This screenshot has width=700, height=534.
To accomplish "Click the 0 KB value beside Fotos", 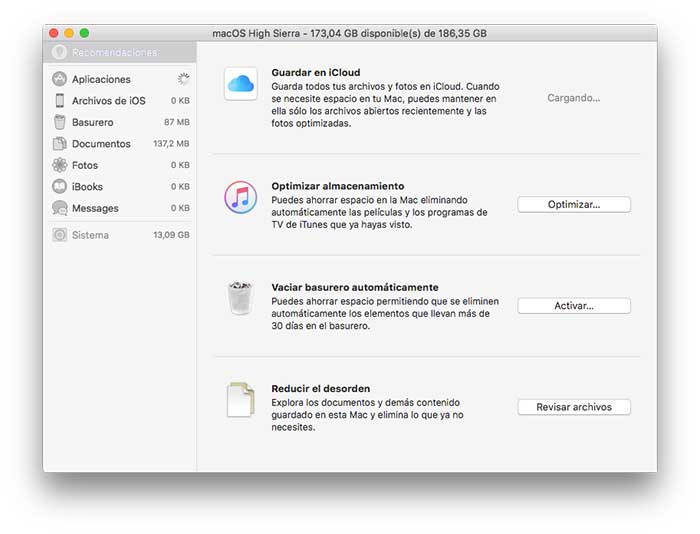I will [180, 165].
